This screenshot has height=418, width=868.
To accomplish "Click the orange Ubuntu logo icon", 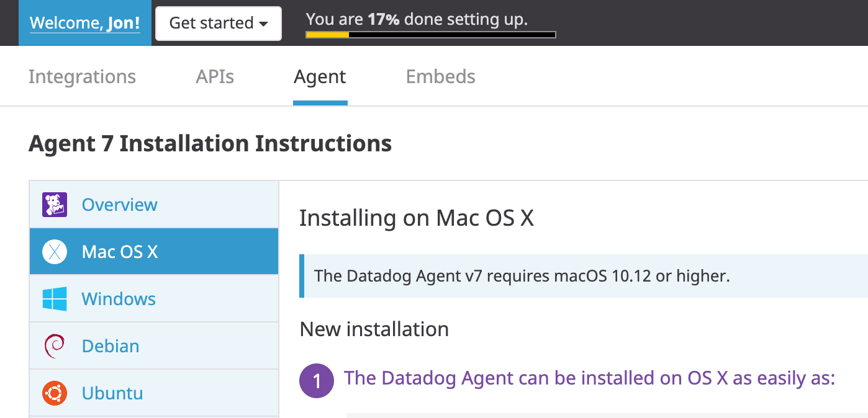I will 55,393.
